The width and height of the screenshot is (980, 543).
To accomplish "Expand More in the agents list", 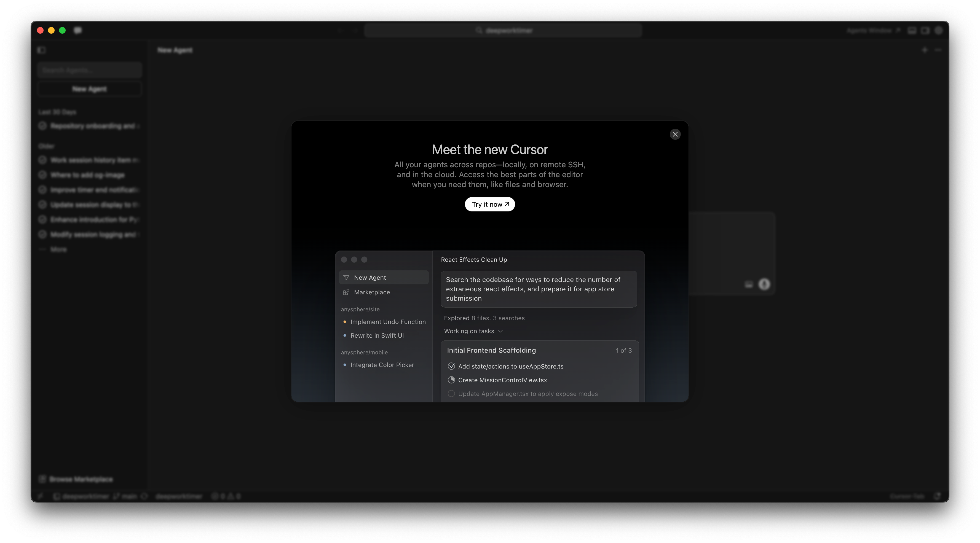I will coord(58,249).
